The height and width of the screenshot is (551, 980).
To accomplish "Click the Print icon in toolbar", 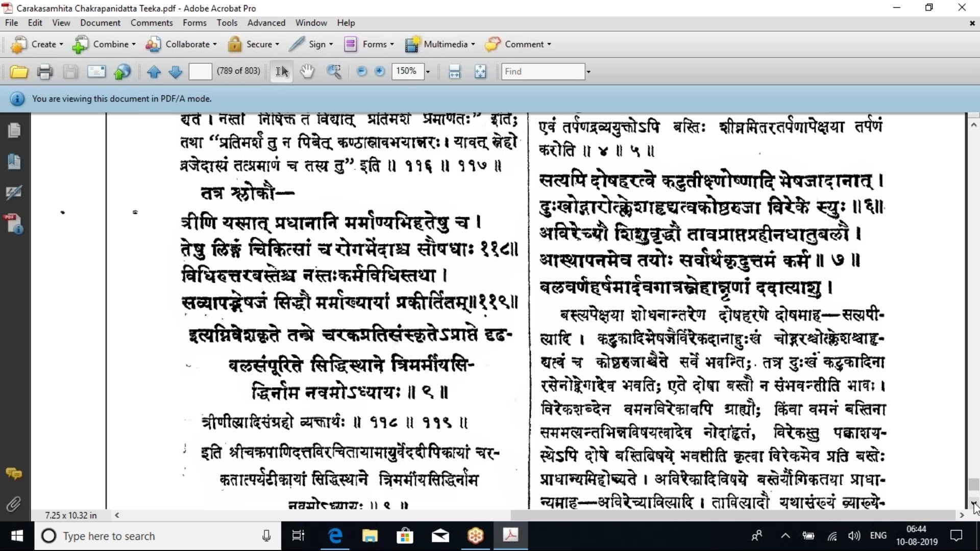I will (x=45, y=71).
